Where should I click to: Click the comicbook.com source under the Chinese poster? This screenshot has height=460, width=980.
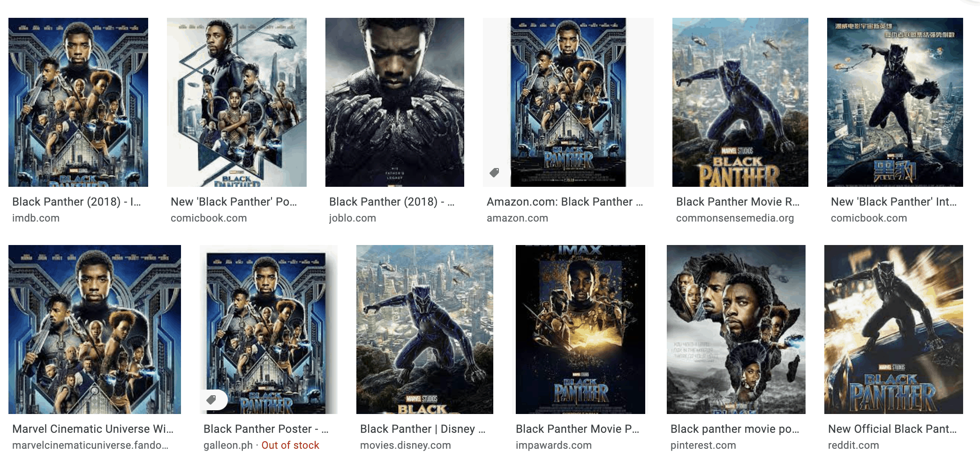[869, 218]
